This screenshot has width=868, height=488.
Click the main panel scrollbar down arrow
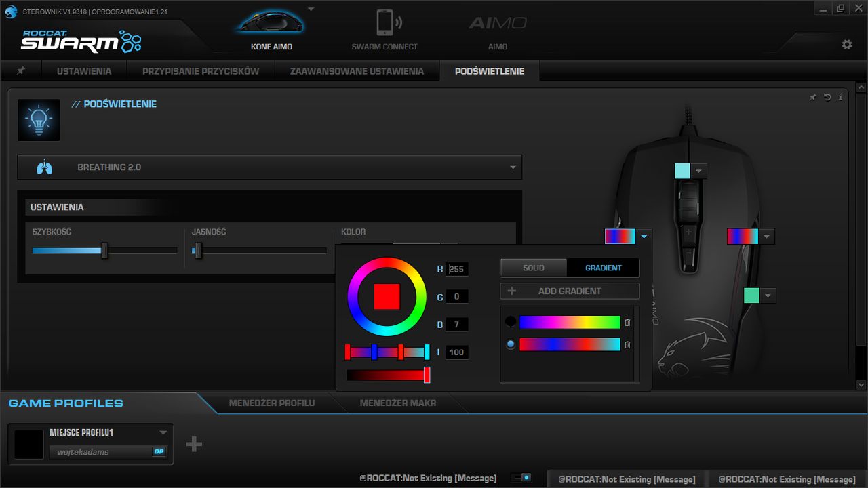point(861,385)
